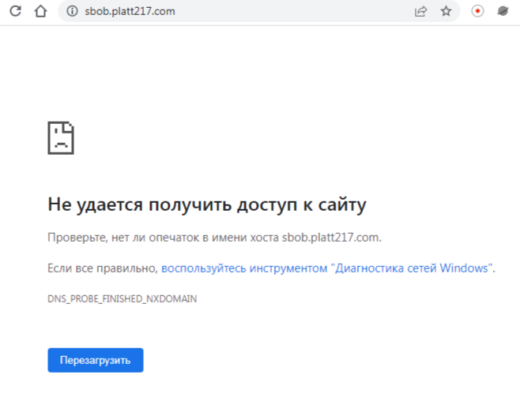Open the "Диагностика сетей Windows" link

pyautogui.click(x=327, y=268)
